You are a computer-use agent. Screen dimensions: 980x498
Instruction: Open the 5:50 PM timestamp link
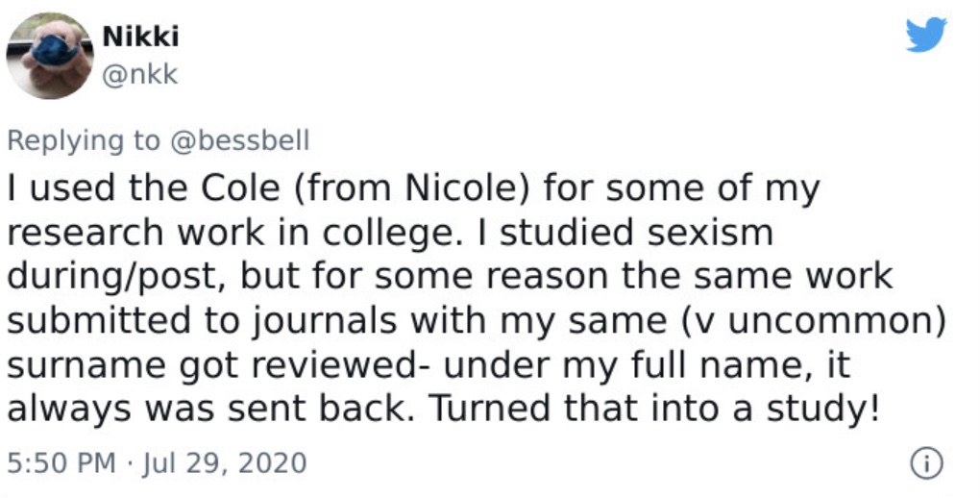pyautogui.click(x=61, y=463)
